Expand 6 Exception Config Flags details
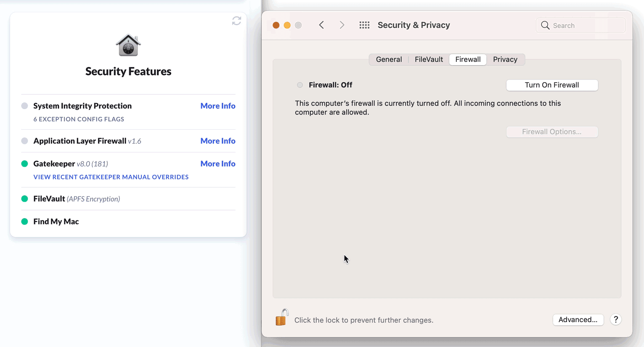This screenshot has width=644, height=347. pyautogui.click(x=79, y=119)
